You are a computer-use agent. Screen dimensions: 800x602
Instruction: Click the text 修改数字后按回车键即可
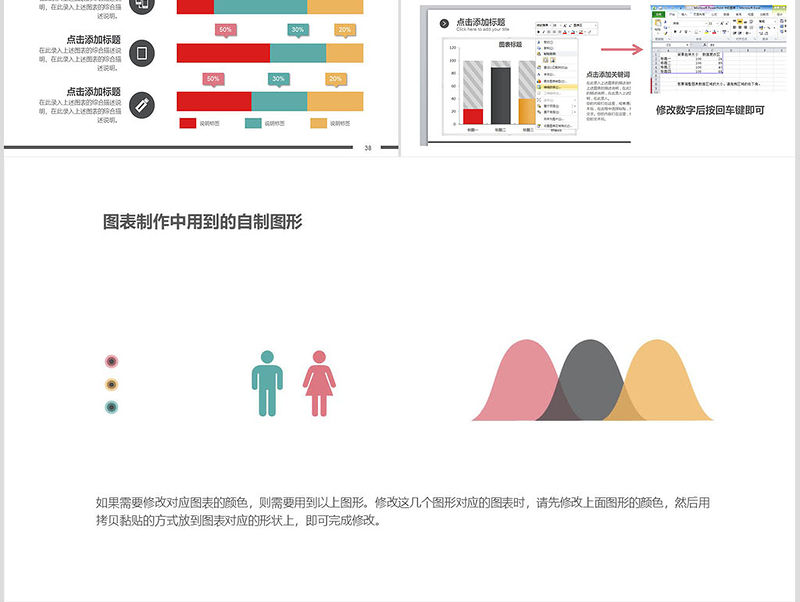pos(710,111)
